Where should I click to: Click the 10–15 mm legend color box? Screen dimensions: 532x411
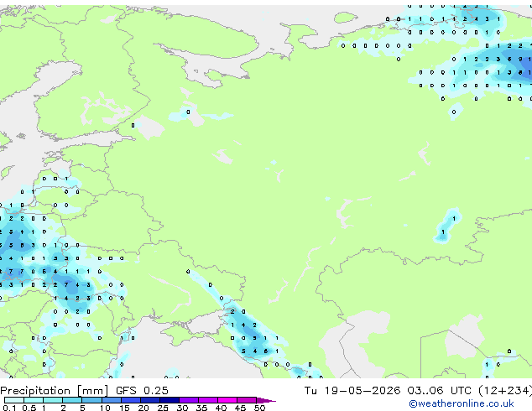coord(111,400)
